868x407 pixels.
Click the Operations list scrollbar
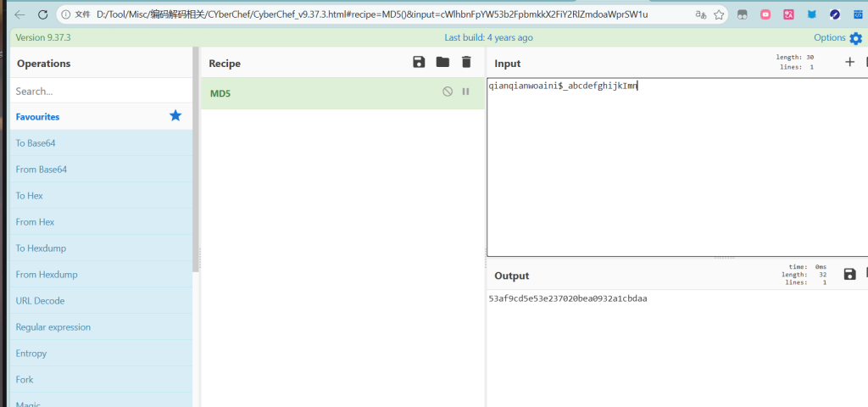tap(196, 170)
